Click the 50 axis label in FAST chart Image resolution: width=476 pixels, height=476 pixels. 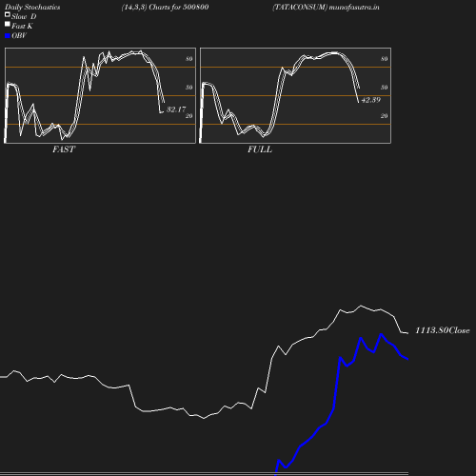(189, 88)
